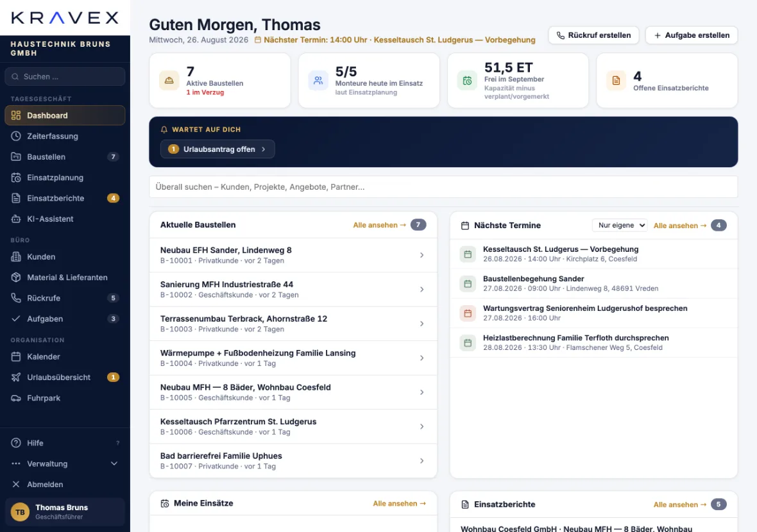Click chevron on Bad barrierefrei Familie Uphues row
The width and height of the screenshot is (757, 532).
coord(421,461)
